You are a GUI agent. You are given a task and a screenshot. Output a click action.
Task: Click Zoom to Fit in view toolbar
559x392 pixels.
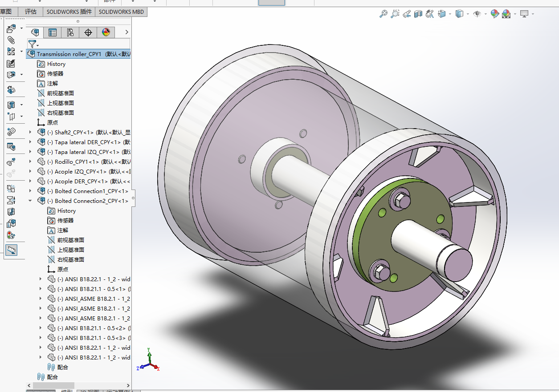click(384, 14)
